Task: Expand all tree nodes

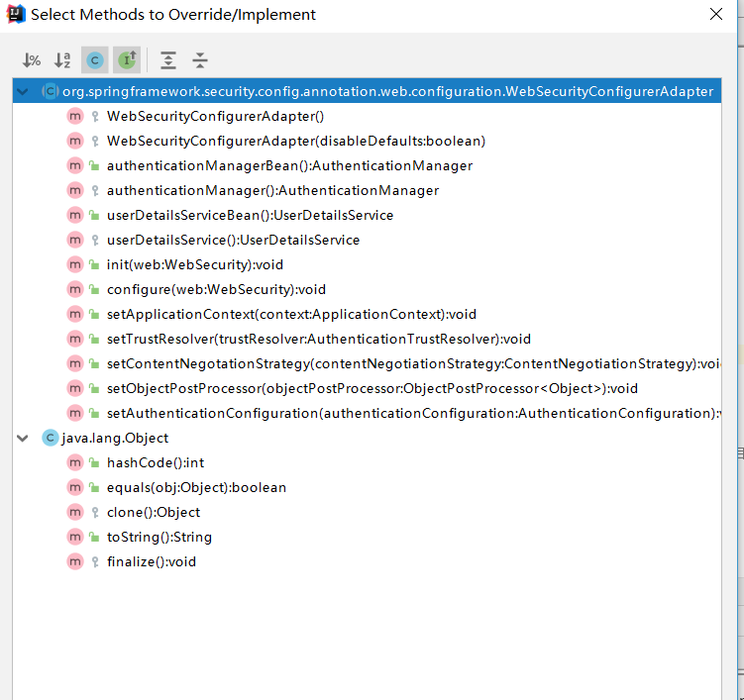Action: 168,60
